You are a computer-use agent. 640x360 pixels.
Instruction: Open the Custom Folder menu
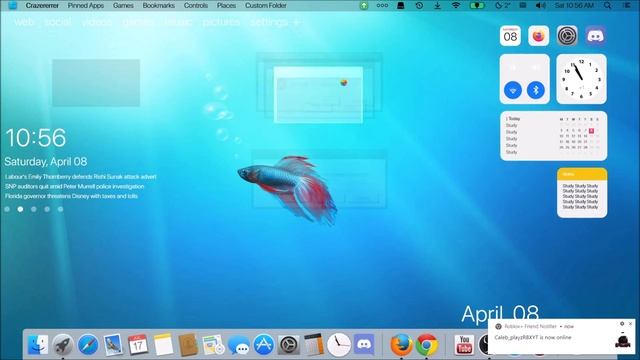(266, 6)
